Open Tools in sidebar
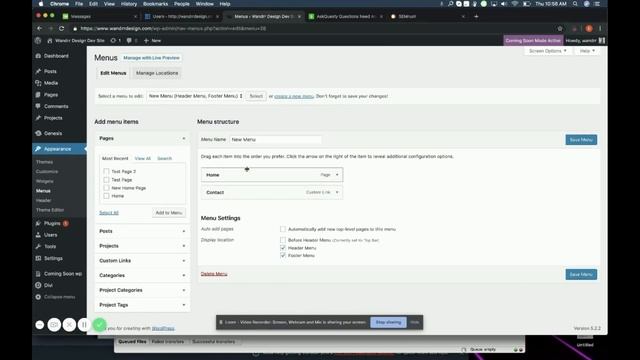The image size is (640, 360). click(x=50, y=247)
